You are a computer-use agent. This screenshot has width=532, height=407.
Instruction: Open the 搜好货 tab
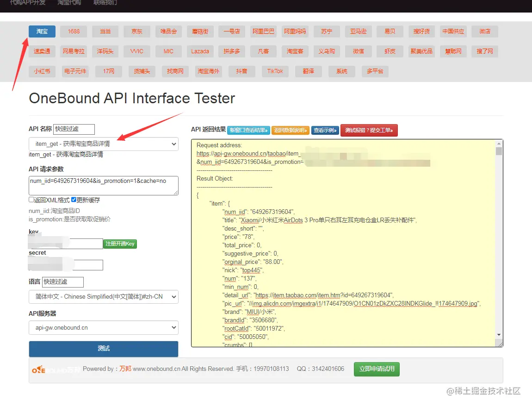pos(421,31)
